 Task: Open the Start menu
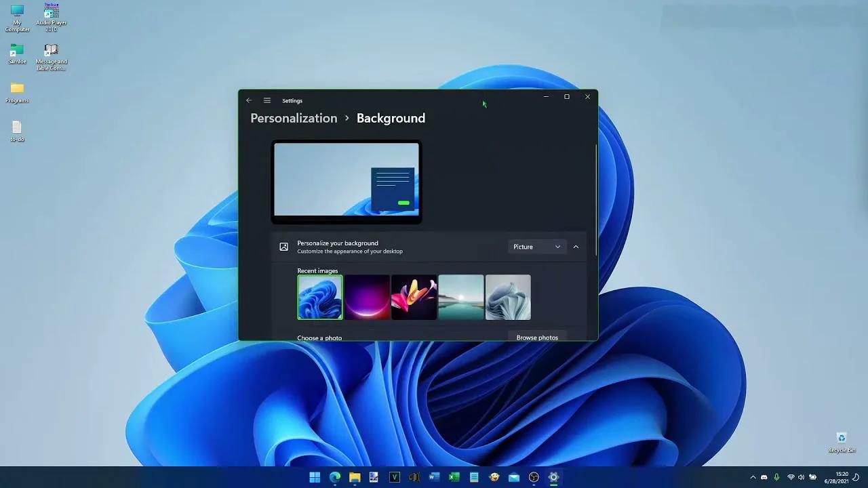point(315,476)
